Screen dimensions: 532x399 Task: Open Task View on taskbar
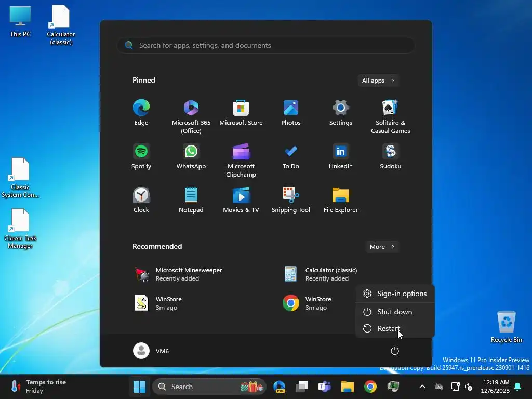302,387
